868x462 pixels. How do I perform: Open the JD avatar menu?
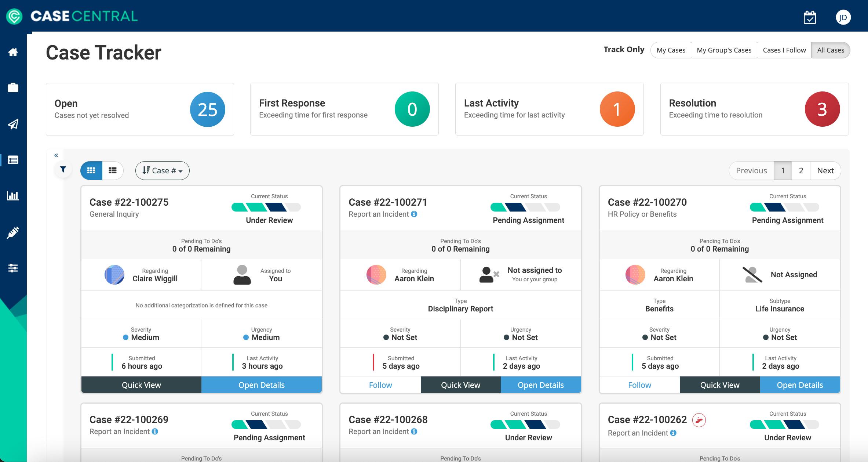[x=844, y=17]
